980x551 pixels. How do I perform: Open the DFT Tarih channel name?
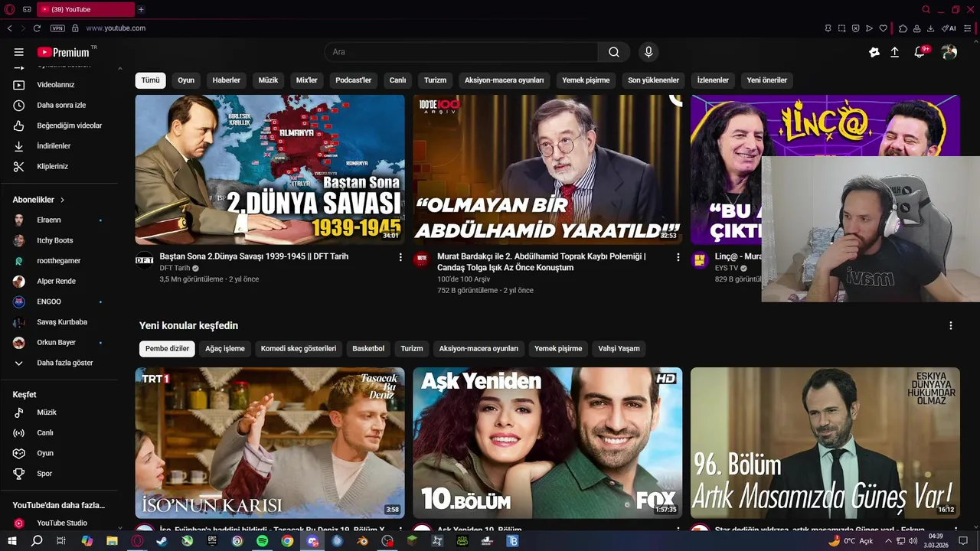[x=175, y=268]
